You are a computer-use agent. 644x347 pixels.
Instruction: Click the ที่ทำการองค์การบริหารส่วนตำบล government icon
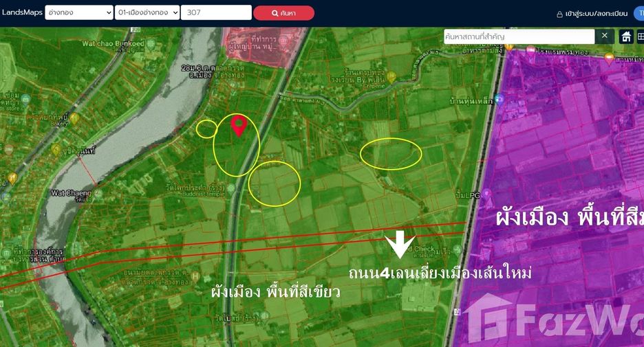point(7,253)
